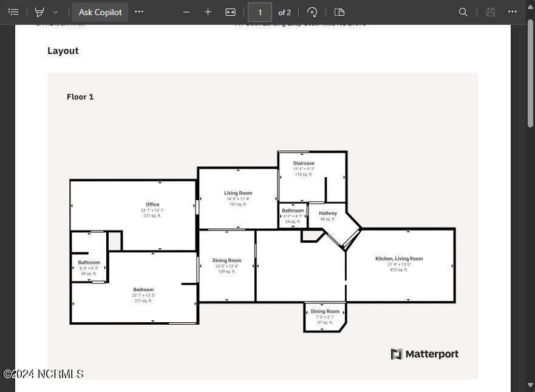Rotate the PDF page
The image size is (535, 392).
tap(312, 12)
